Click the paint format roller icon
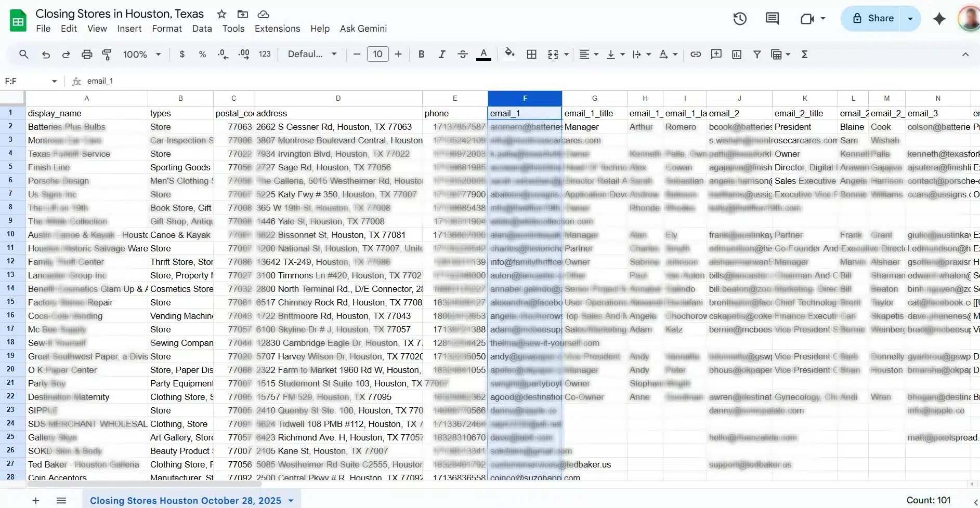Viewport: 980px width, 508px height. 107,55
